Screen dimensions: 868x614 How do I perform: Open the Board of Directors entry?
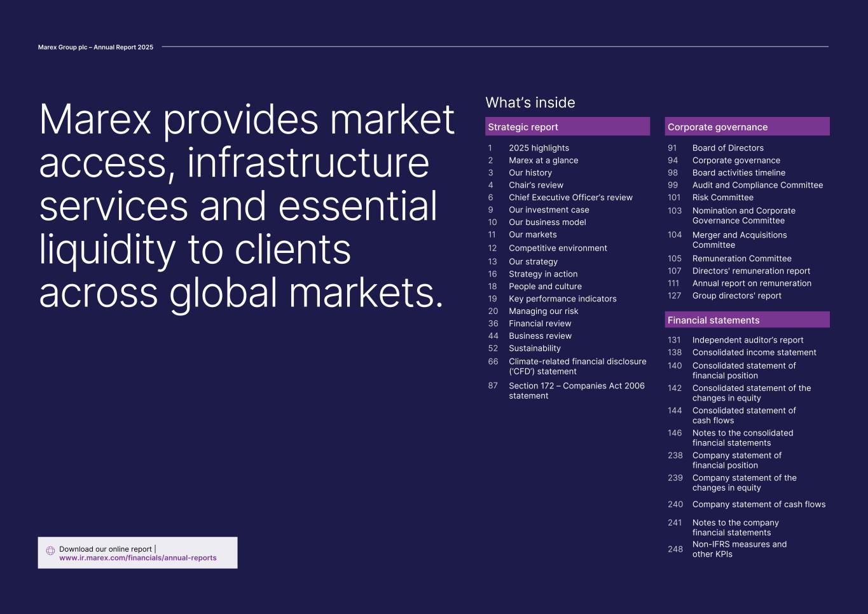point(727,148)
